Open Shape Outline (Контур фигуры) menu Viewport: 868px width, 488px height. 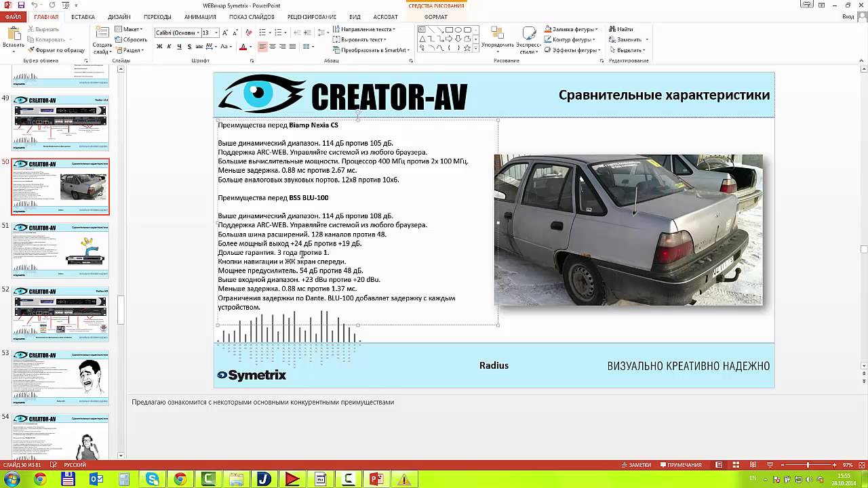[570, 40]
